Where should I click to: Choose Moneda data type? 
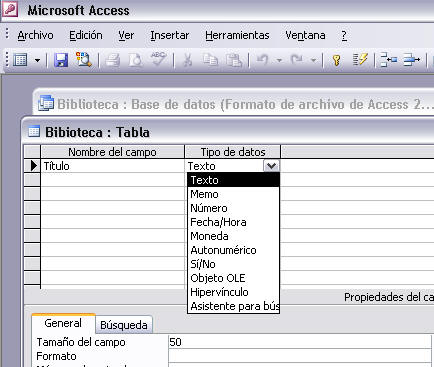(233, 236)
